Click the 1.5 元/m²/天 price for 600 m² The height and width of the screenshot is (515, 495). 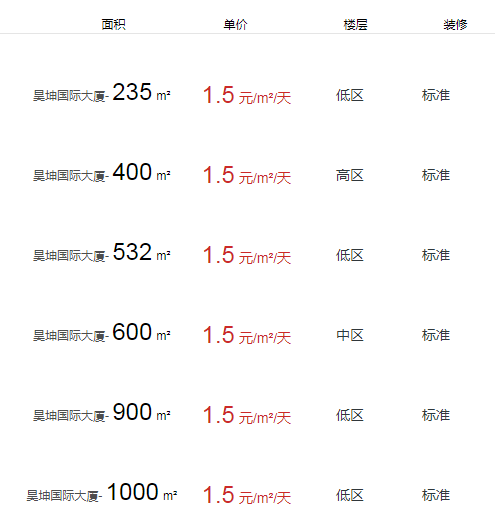(x=247, y=335)
